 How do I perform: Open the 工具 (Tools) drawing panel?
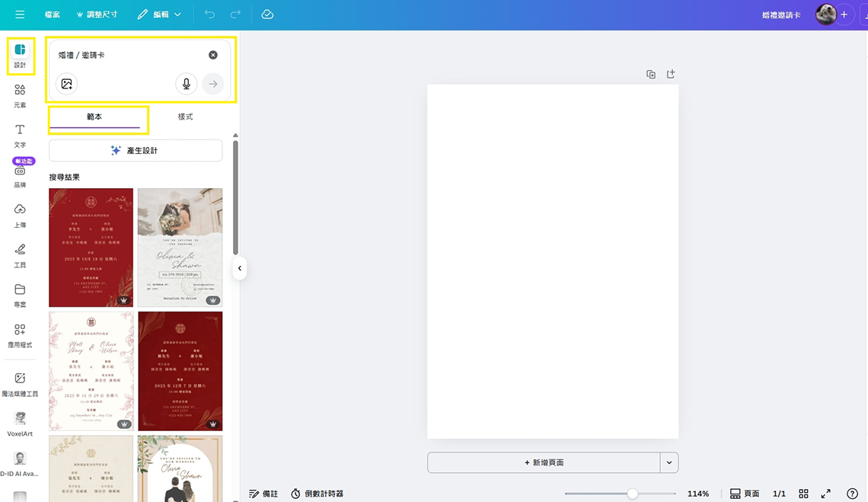tap(20, 254)
